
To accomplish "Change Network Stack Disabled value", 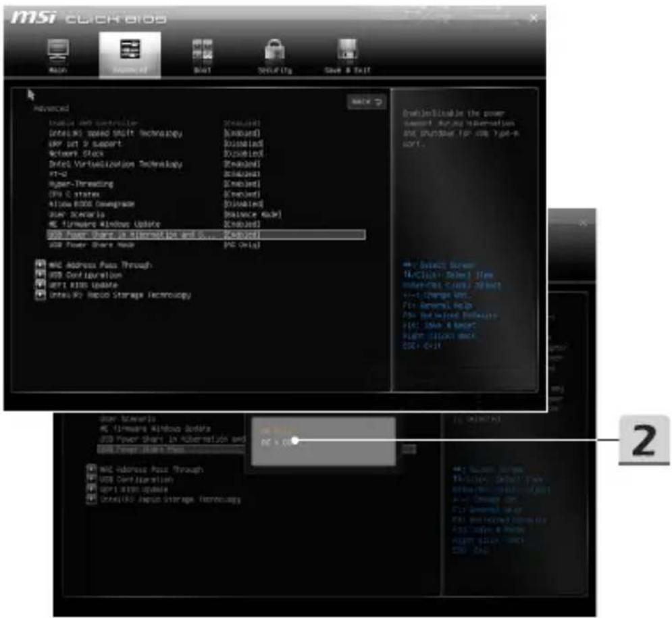I will 243,153.
